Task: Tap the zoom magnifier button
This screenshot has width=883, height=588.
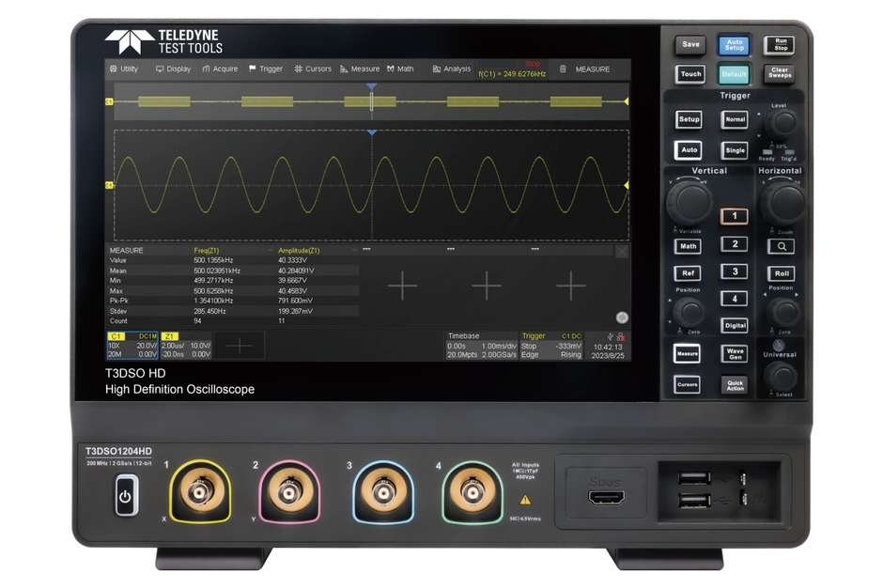Action: (780, 246)
